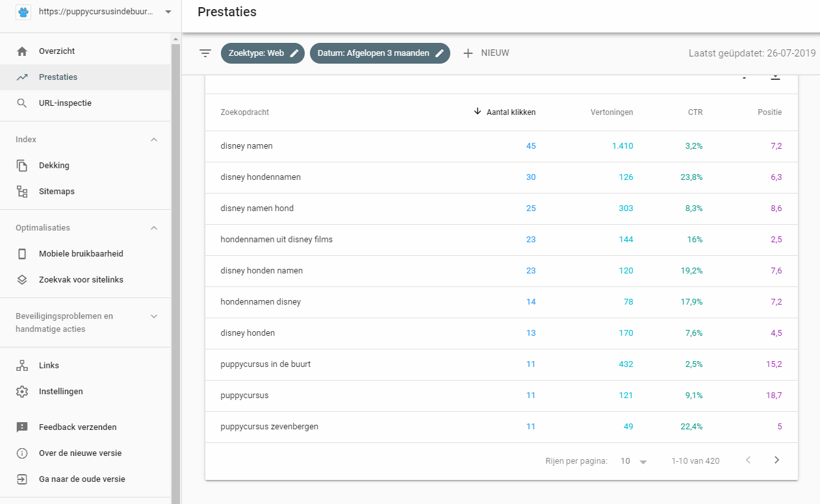Click the layers icon for sitelinks
820x504 pixels.
click(x=22, y=280)
